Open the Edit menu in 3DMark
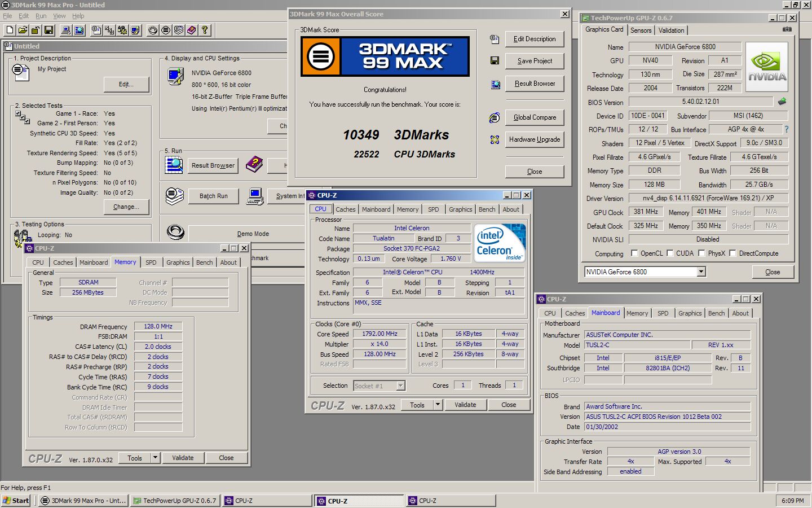Screen dimensions: 812x508 [24, 16]
